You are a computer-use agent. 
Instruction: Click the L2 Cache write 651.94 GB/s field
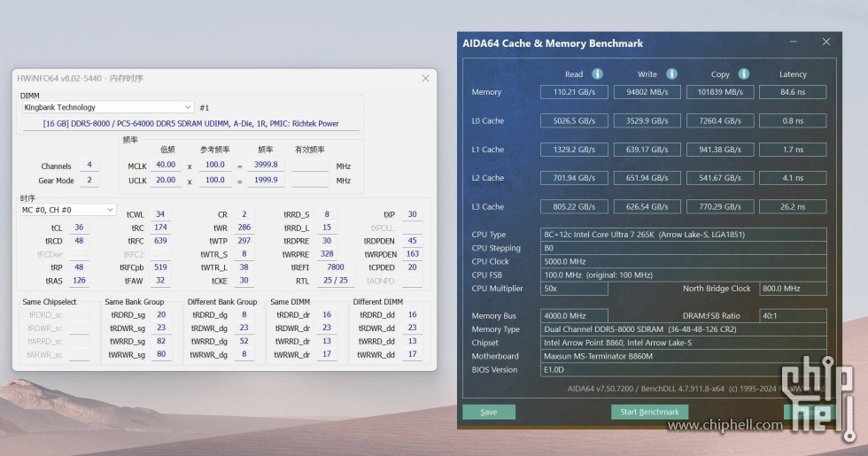pos(647,178)
